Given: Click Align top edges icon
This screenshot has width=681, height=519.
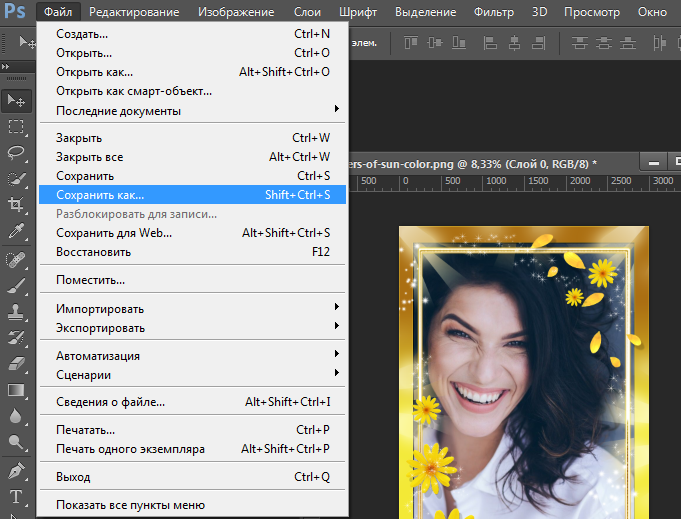Looking at the screenshot, I should 411,43.
